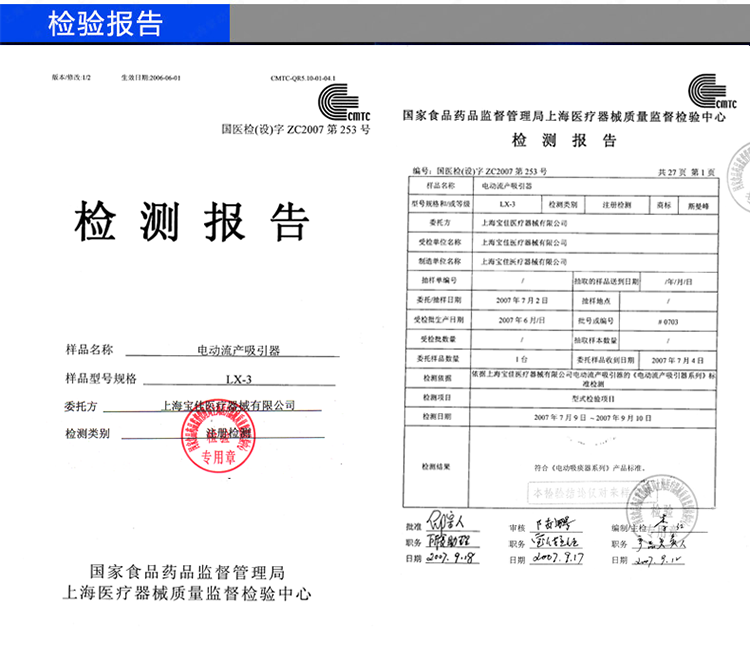Viewport: 750px width, 661px height.
Task: Click the 注册检测 table cell
Action: [x=617, y=205]
